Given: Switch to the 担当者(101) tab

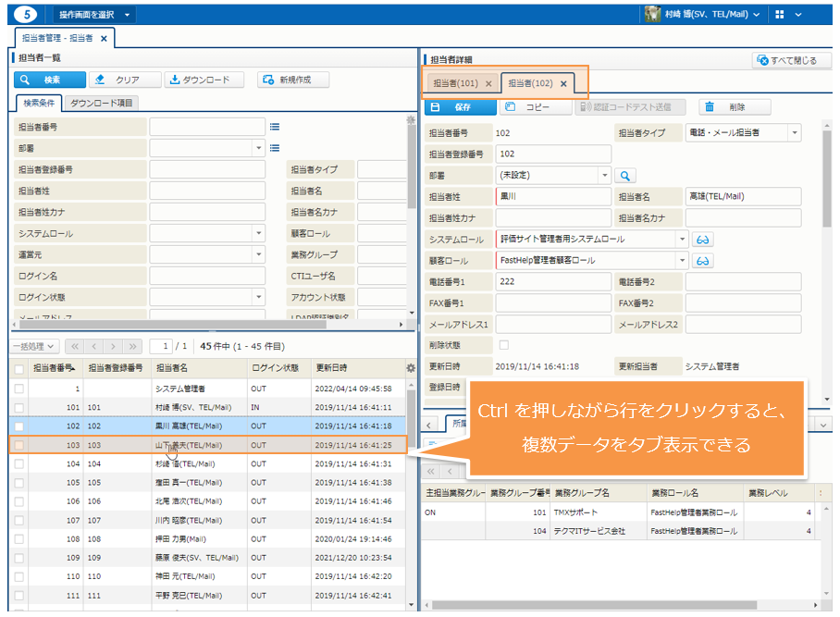Looking at the screenshot, I should point(454,83).
